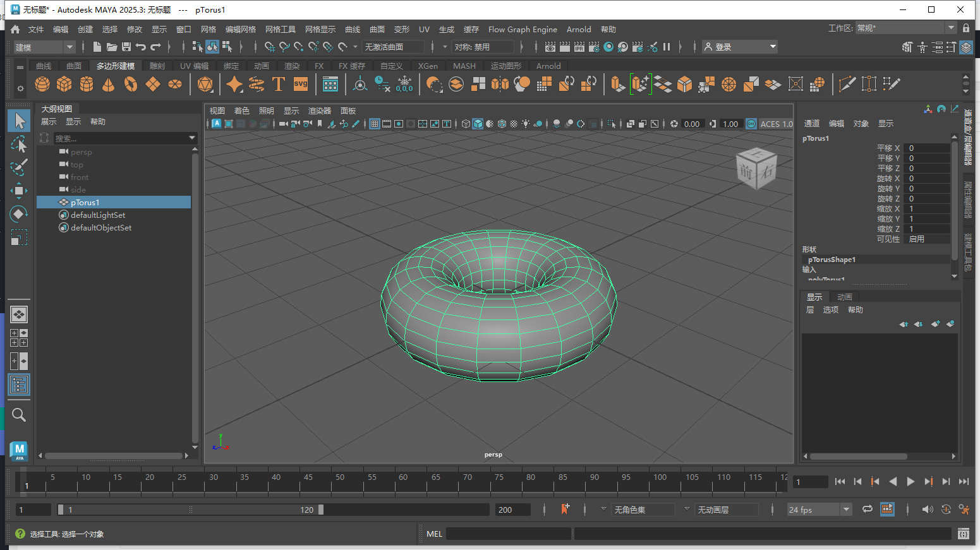The width and height of the screenshot is (980, 550).
Task: Toggle the viewport grid display button
Action: pyautogui.click(x=375, y=124)
